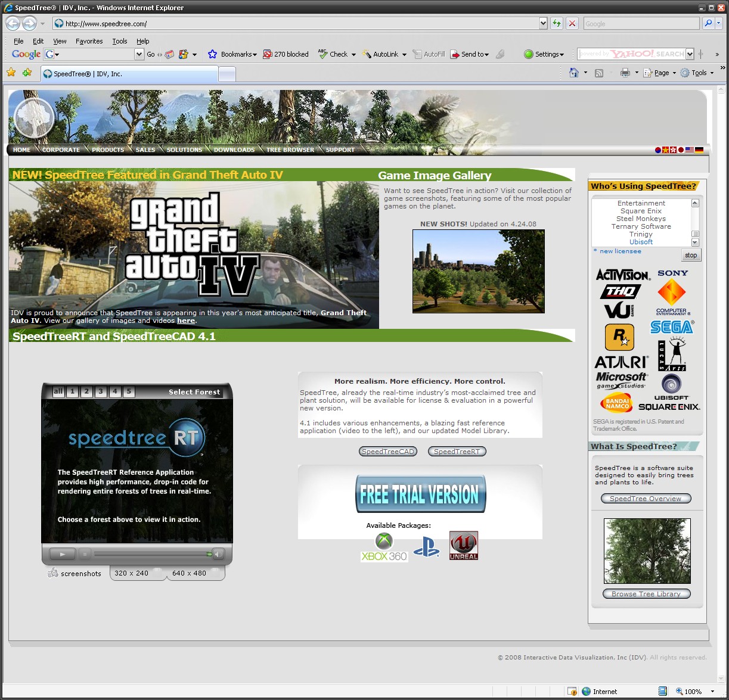The height and width of the screenshot is (700, 729).
Task: Click the speaker volume icon in the video player
Action: [x=219, y=554]
